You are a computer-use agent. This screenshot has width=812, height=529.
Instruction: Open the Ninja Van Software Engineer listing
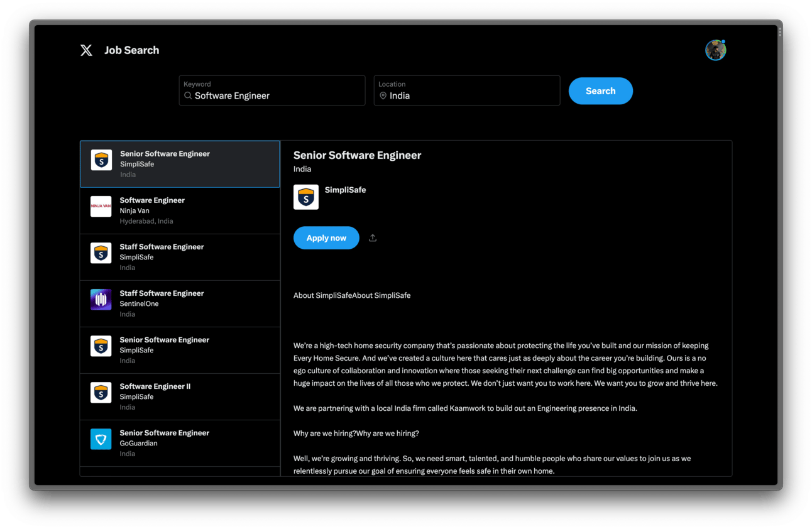coord(180,210)
